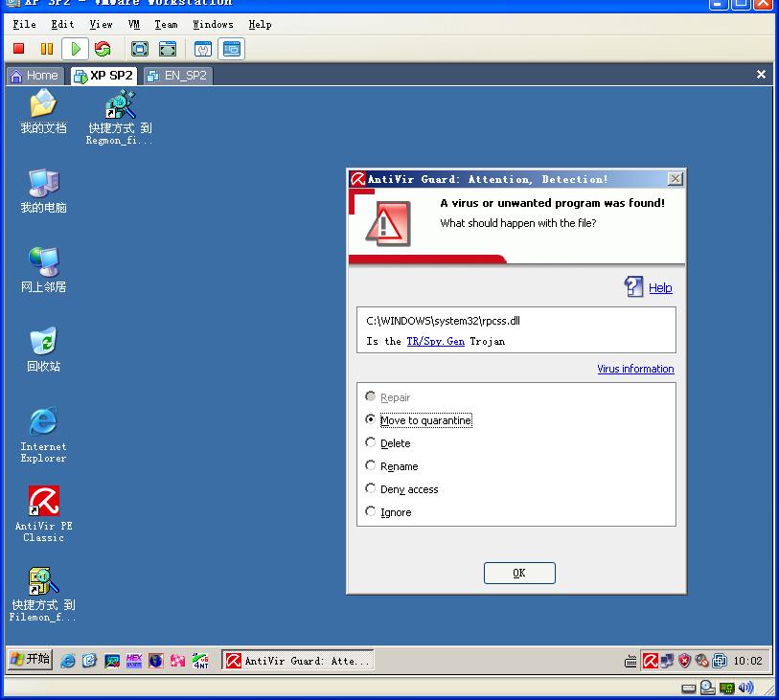Click the 4NT quick launch icon
This screenshot has height=700, width=779.
click(x=200, y=661)
